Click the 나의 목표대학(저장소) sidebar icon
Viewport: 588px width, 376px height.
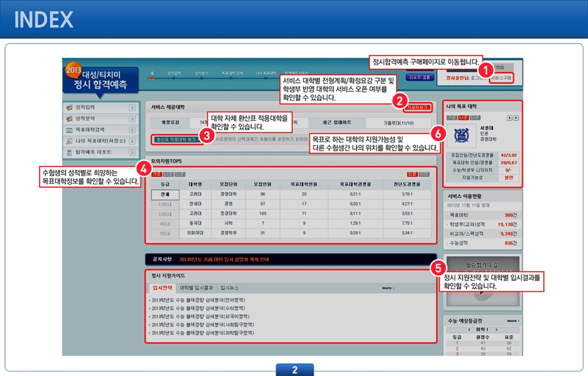[x=69, y=141]
